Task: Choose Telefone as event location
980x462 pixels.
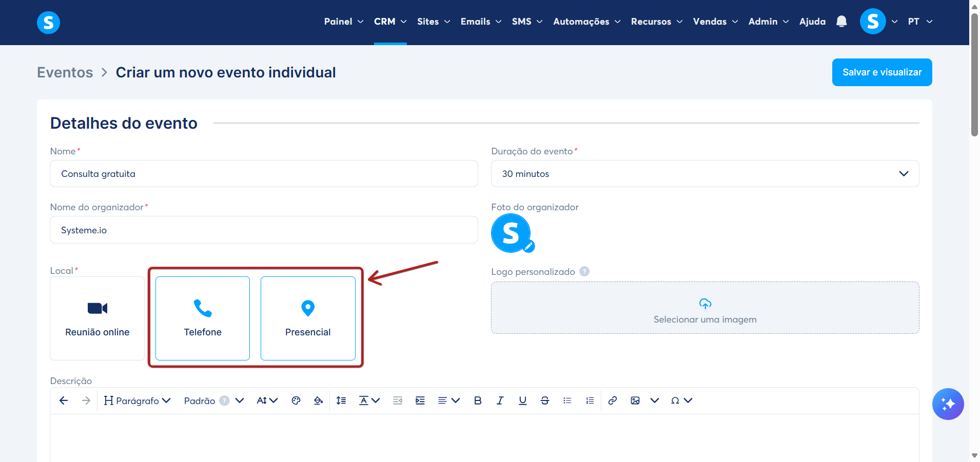Action: 203,318
